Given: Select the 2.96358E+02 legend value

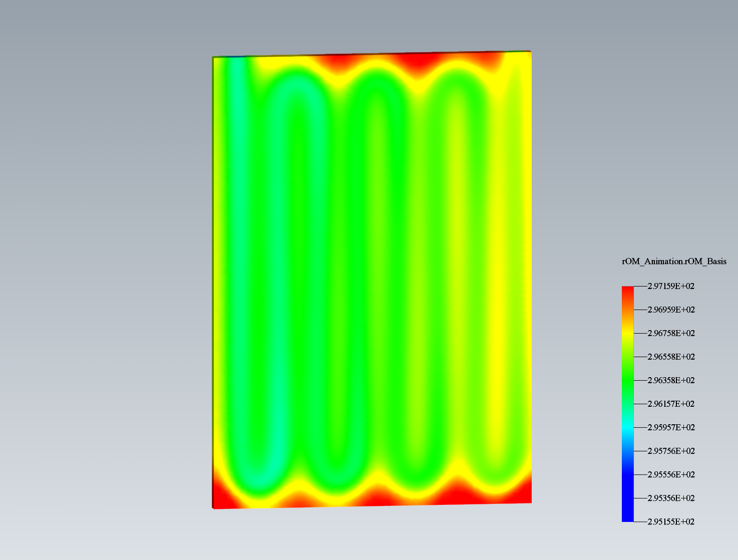Looking at the screenshot, I should (x=671, y=381).
